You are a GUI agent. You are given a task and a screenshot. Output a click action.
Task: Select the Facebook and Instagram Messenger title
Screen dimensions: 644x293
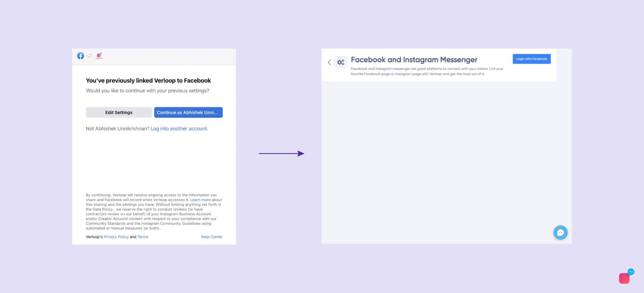click(x=414, y=59)
